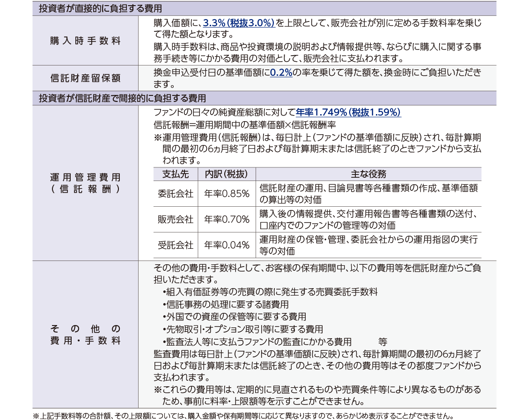Open the 年率1.749%(税抜1.59%) link
529x420 pixels.
pyautogui.click(x=348, y=113)
